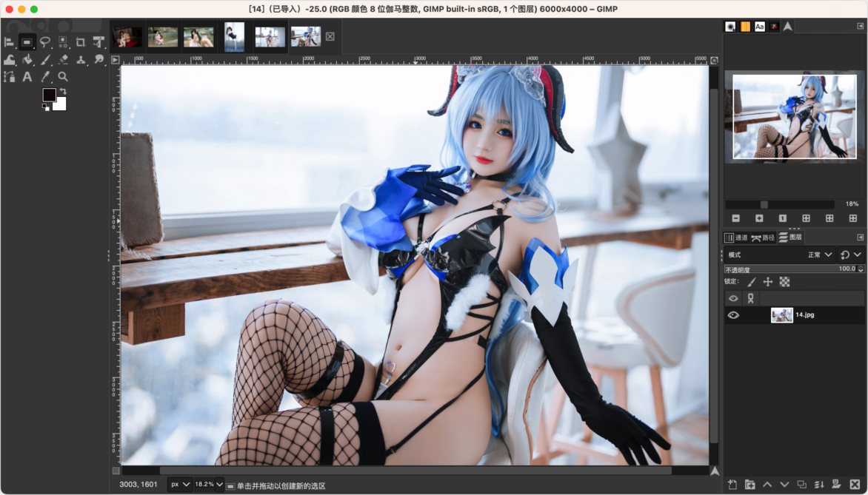The width and height of the screenshot is (868, 495).
Task: Switch to the 通道 channels tab
Action: coord(736,238)
